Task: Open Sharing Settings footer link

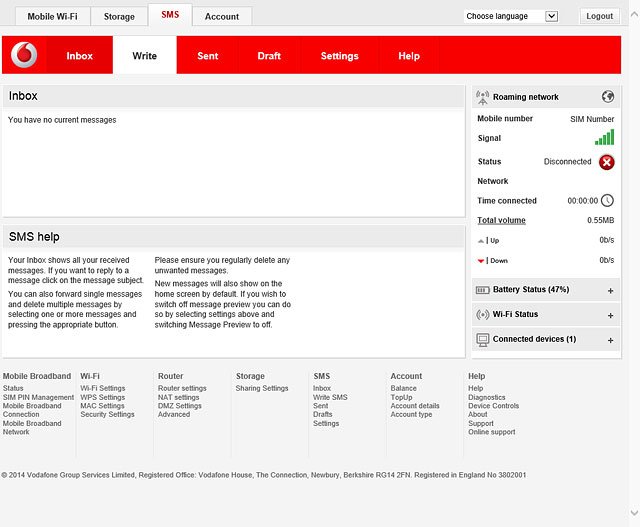Action: point(262,388)
